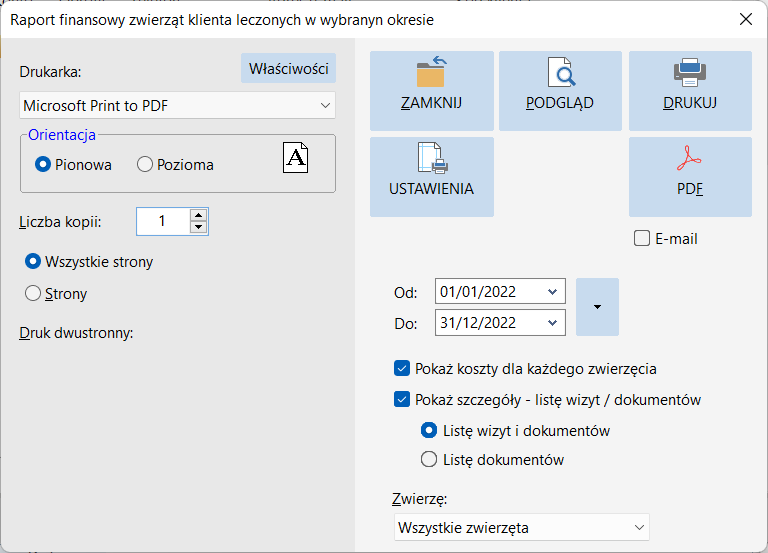Uncheck Pokaż koszty dla każdego zwierzęcia
Viewport: 768px width, 553px height.
[x=402, y=368]
